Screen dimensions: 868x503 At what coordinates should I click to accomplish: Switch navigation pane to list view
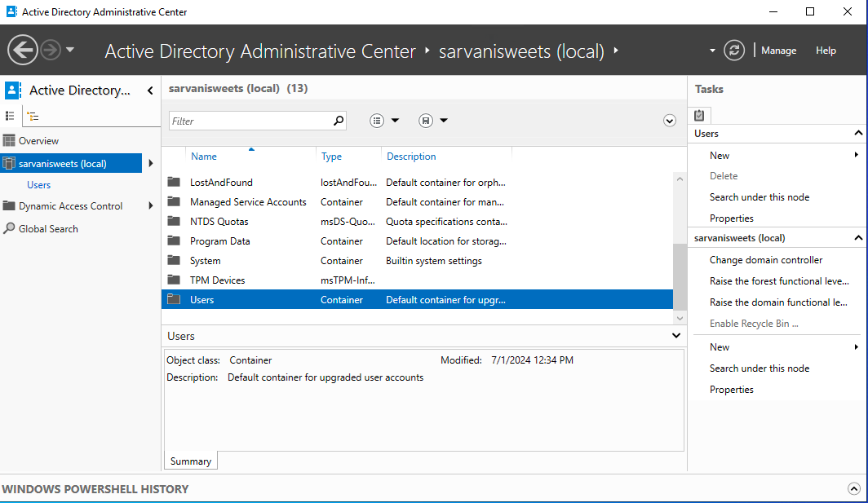pyautogui.click(x=10, y=117)
